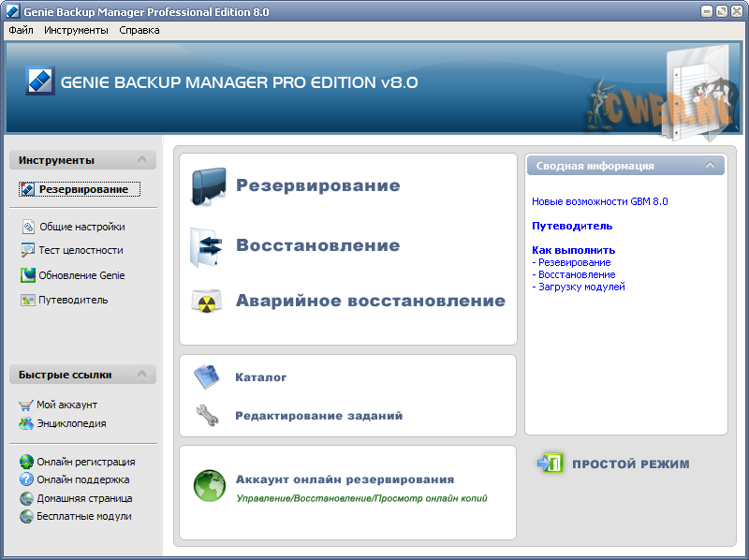This screenshot has width=749, height=560.
Task: Click the large Резервирование drive icon
Action: (x=209, y=186)
